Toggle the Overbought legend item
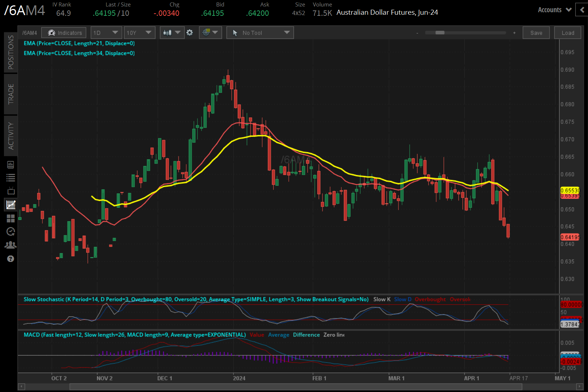 (430, 299)
